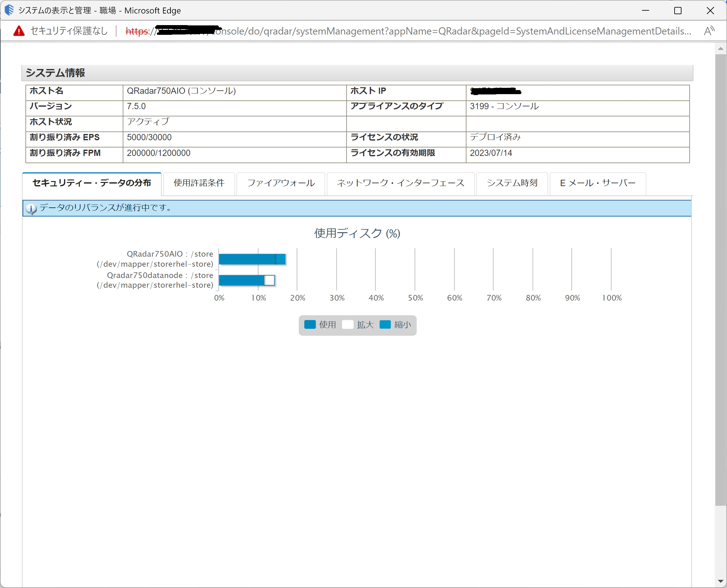Screen dimensions: 727x588
Task: Click the page URL in address bar
Action: coord(408,31)
